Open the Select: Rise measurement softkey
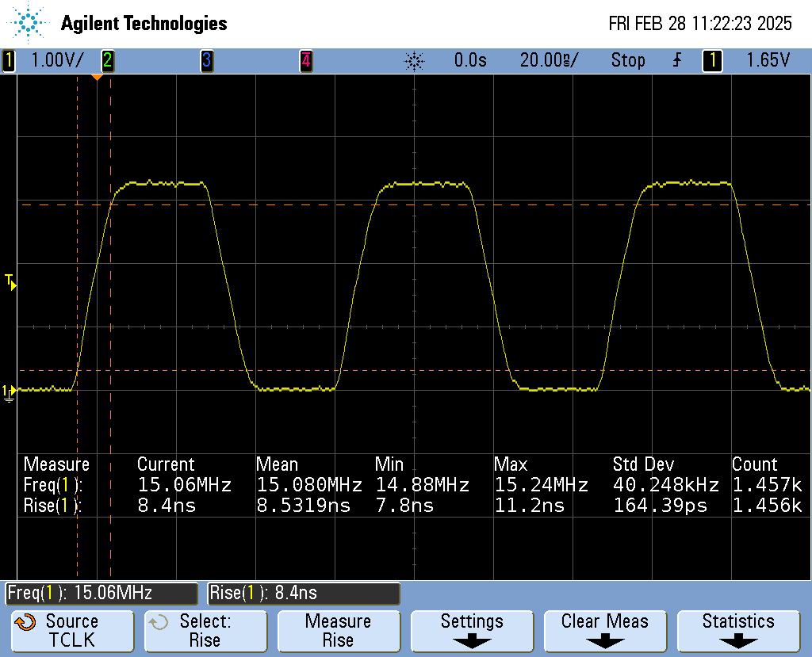The width and height of the screenshot is (812, 657). click(205, 631)
